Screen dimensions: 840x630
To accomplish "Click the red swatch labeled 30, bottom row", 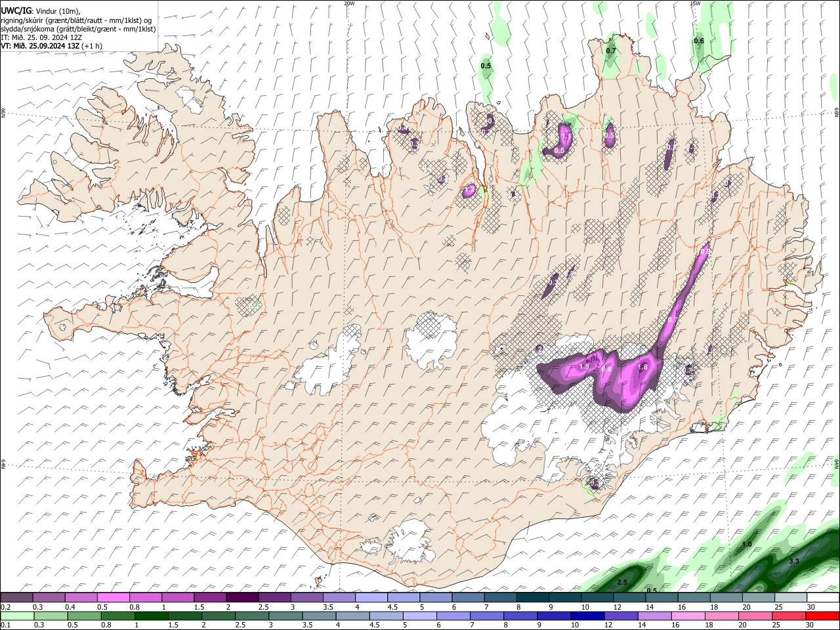I will [823, 616].
